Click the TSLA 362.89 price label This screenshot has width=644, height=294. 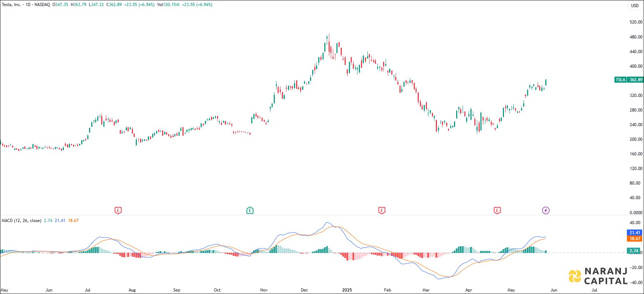[x=629, y=80]
